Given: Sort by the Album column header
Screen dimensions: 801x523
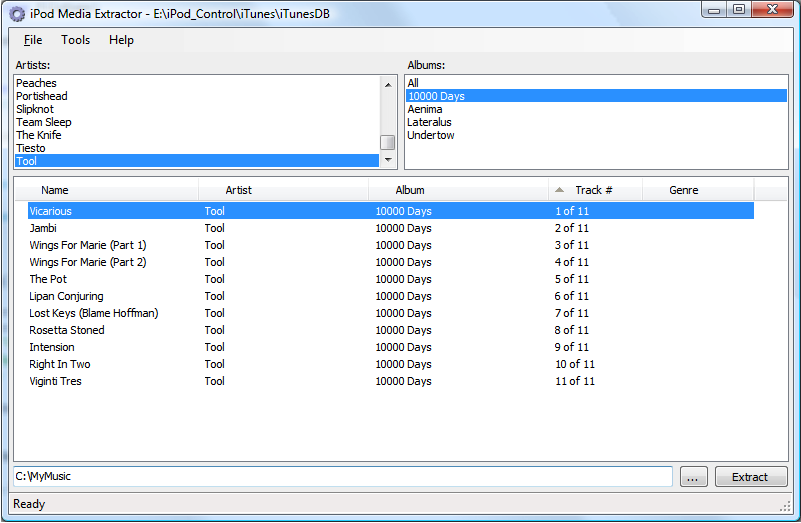Looking at the screenshot, I should pyautogui.click(x=458, y=190).
